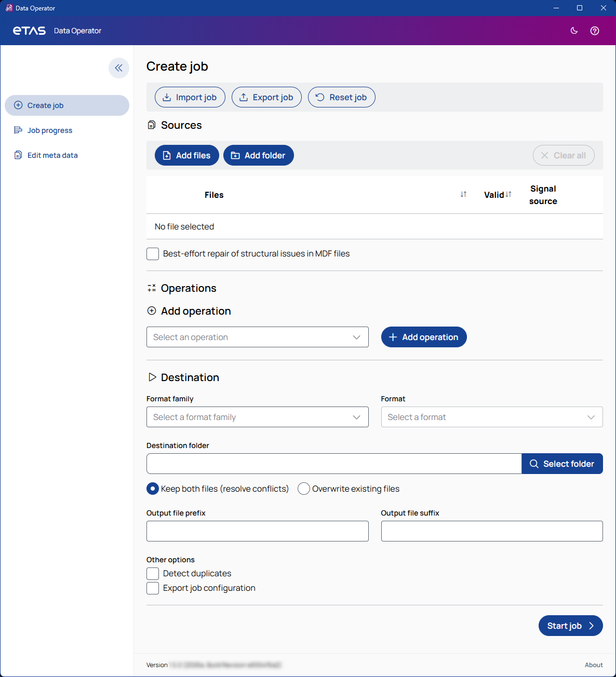The height and width of the screenshot is (677, 616).
Task: Select Overwrite existing files radio button
Action: point(304,489)
